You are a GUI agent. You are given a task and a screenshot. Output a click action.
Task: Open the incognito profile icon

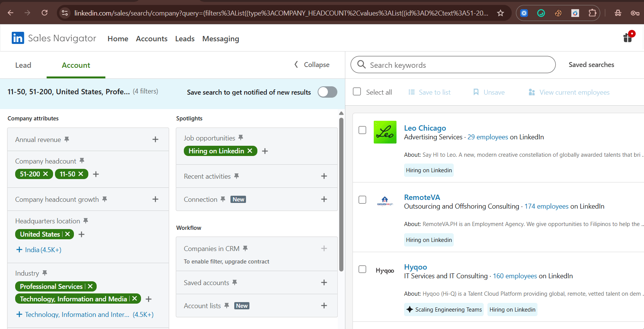pyautogui.click(x=618, y=13)
